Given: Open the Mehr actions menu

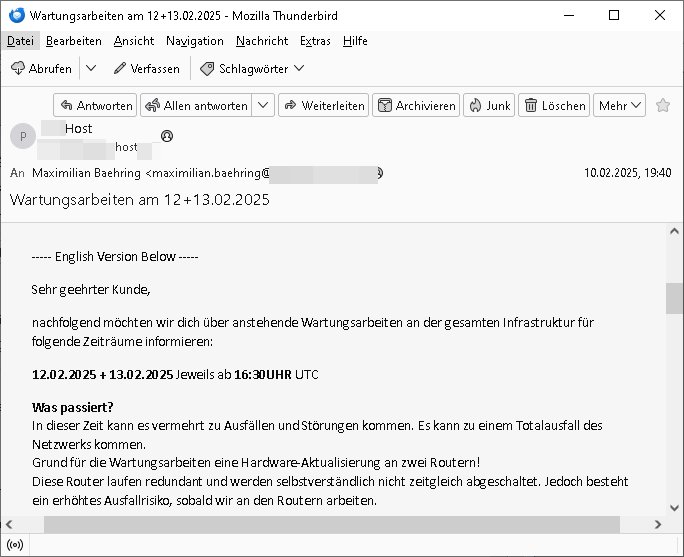Looking at the screenshot, I should click(x=620, y=105).
